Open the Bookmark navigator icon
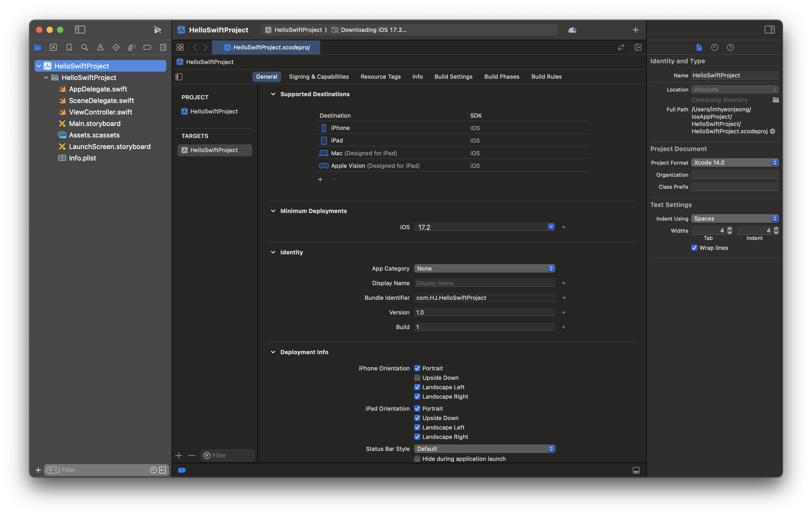The image size is (812, 516). tap(69, 48)
